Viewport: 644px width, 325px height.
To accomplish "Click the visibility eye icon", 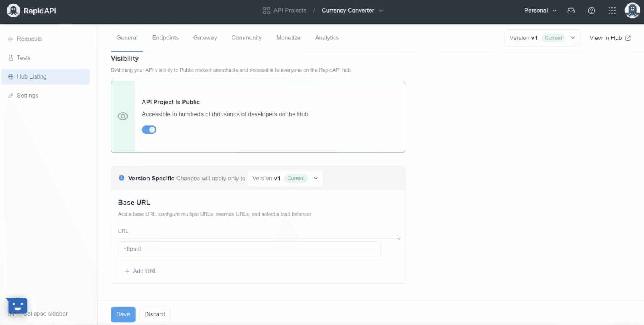I will tap(123, 116).
